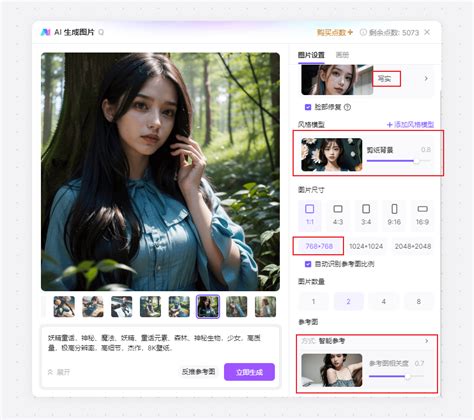Screen dimensions: 474x420
Task: Click the AI logo beside the dialog title
Action: (45, 32)
